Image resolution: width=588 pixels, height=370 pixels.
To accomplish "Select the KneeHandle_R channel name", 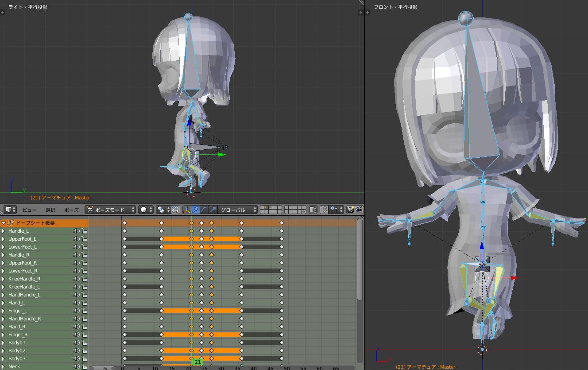I will pyautogui.click(x=24, y=279).
